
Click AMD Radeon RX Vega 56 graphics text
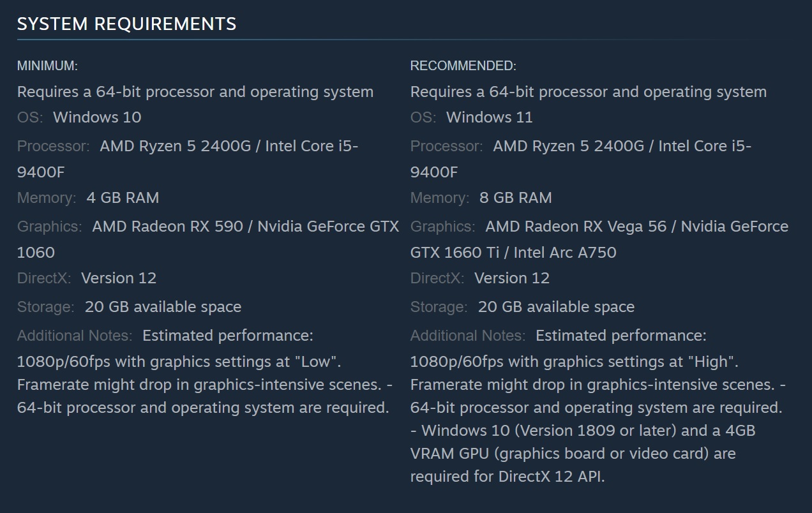point(576,227)
